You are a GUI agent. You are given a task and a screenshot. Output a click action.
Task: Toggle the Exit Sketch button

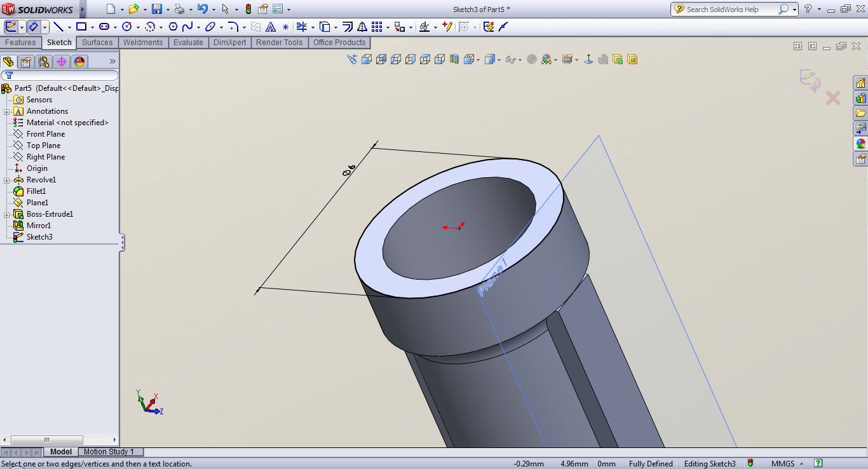pos(11,27)
